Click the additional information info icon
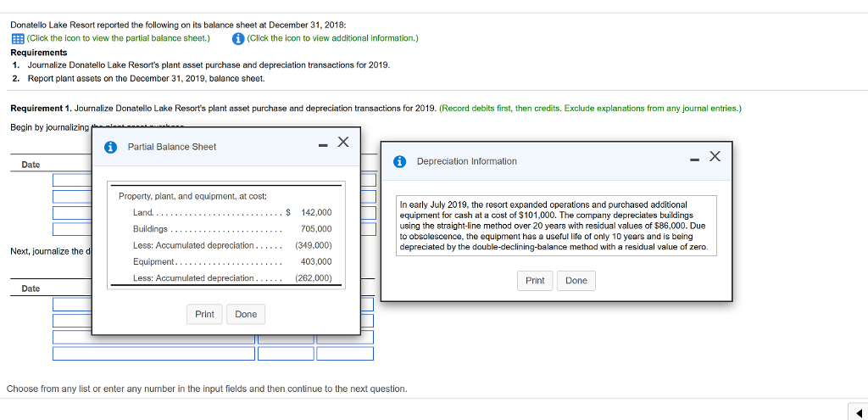 (x=238, y=39)
